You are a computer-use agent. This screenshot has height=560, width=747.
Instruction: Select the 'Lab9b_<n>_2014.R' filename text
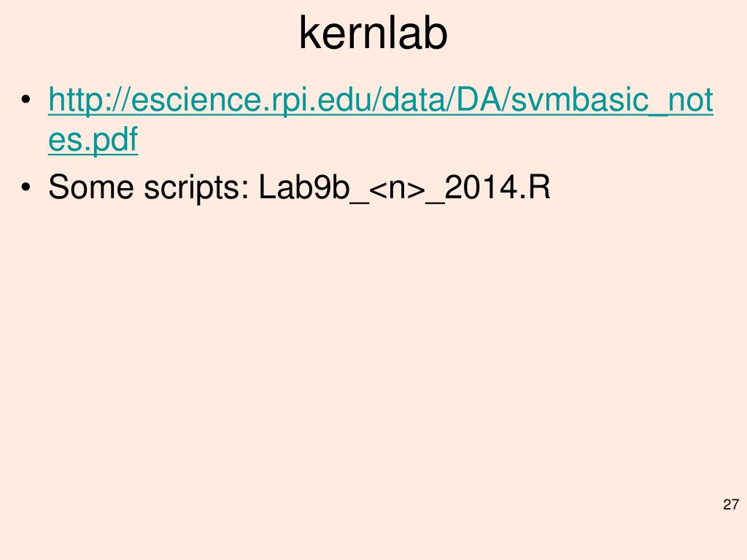tap(404, 187)
